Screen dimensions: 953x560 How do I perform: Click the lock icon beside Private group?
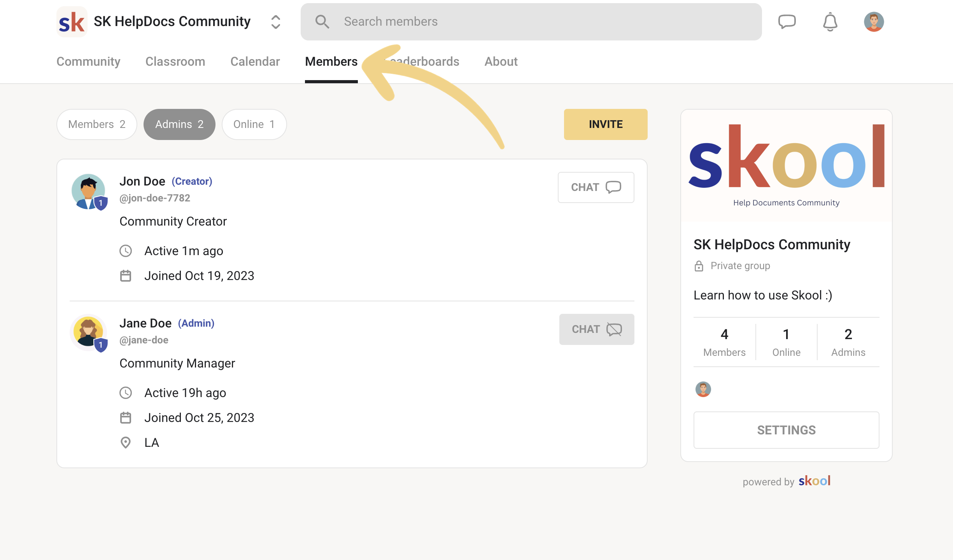(x=699, y=266)
